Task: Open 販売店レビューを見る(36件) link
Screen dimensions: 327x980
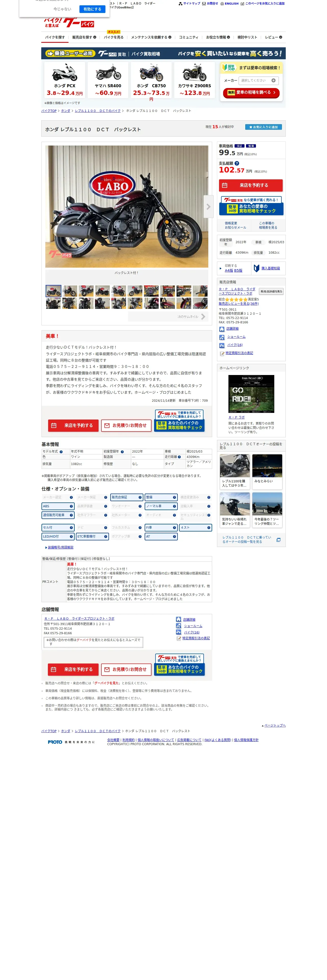Action: [x=238, y=304]
